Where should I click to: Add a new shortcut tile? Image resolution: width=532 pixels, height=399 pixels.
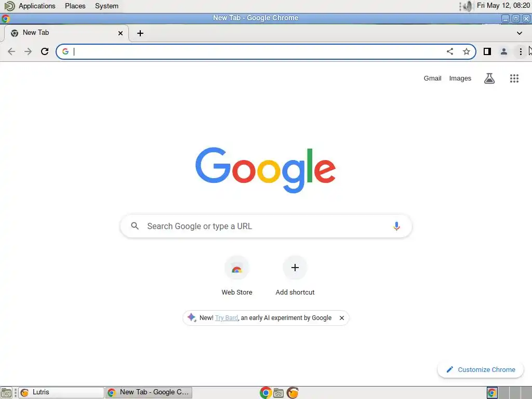click(x=295, y=276)
